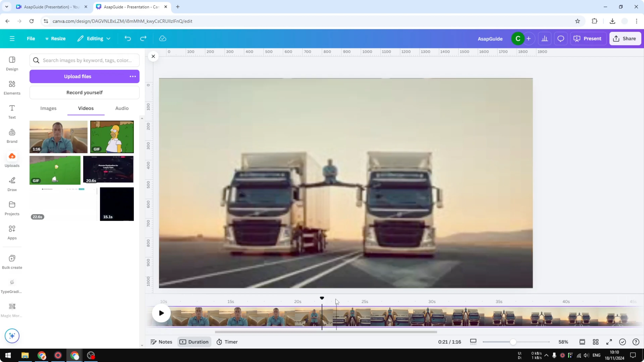Select the Homer GIF video thumbnail

112,137
